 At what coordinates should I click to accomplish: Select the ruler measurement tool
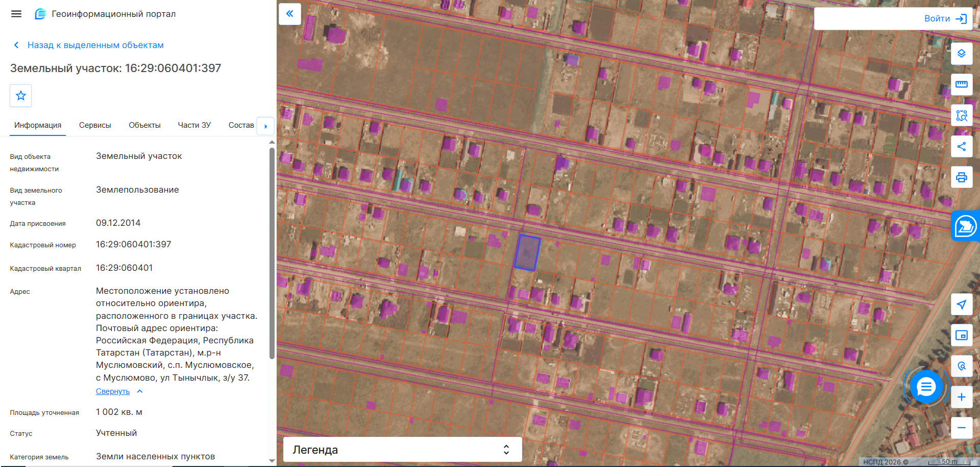pos(962,84)
